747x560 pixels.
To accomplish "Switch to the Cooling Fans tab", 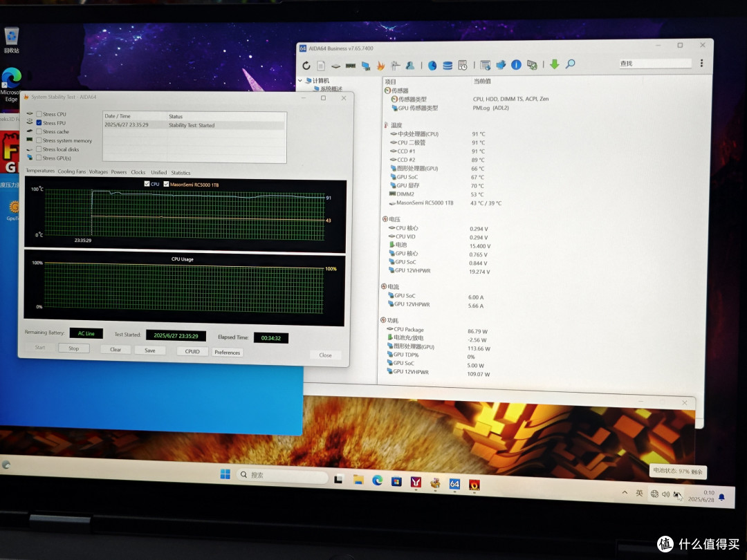I will pos(72,171).
